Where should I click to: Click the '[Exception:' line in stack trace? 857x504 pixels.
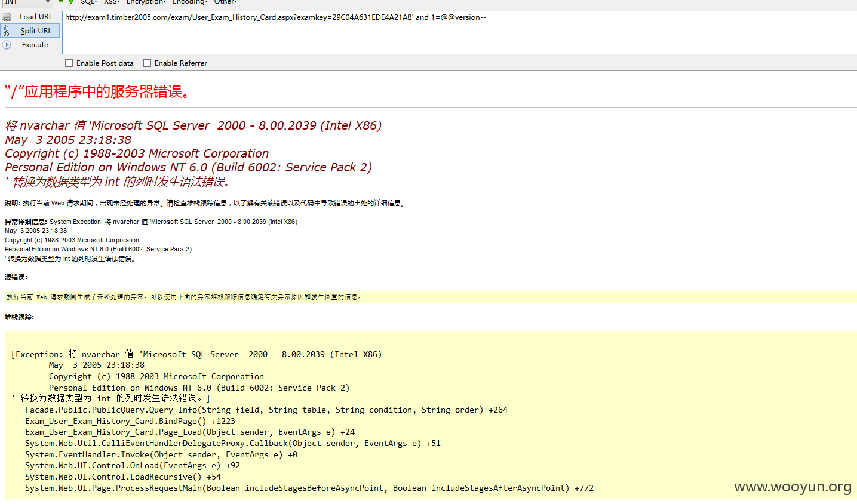(196, 354)
